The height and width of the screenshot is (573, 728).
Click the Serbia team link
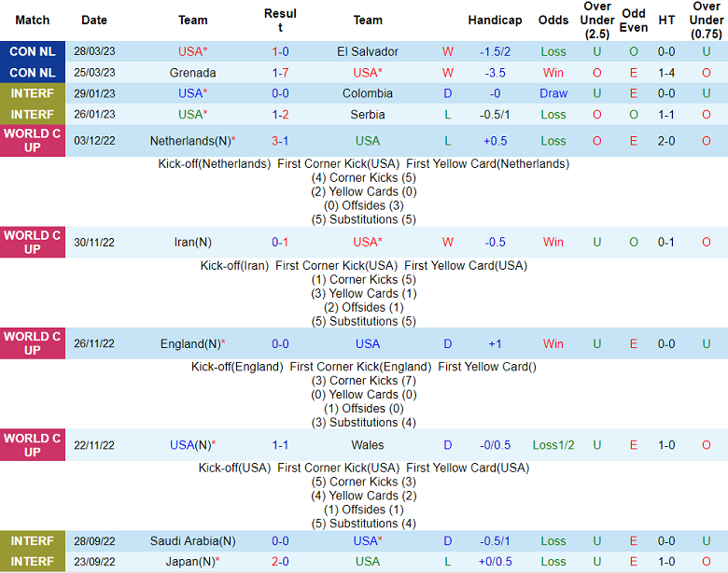pos(368,114)
